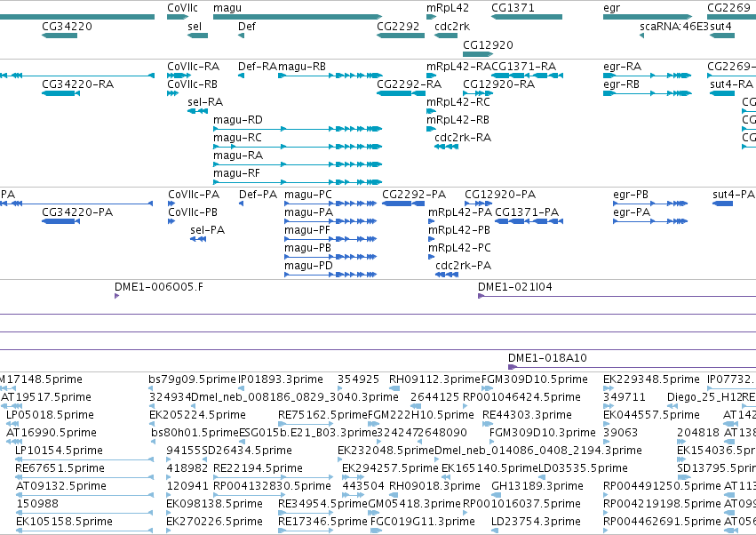The height and width of the screenshot is (535, 756).
Task: Select the mRpL42-PB protein label
Action: pyautogui.click(x=459, y=230)
